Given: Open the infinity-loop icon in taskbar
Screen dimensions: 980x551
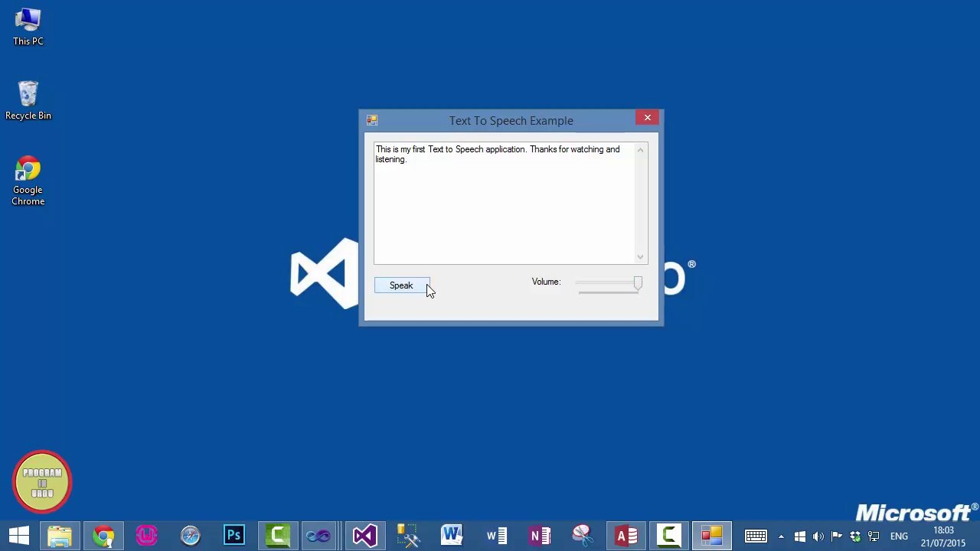Looking at the screenshot, I should (x=318, y=536).
